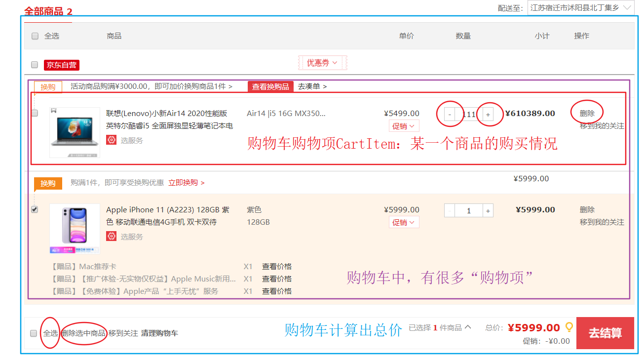Open the 全部商品 2 tab

[48, 11]
